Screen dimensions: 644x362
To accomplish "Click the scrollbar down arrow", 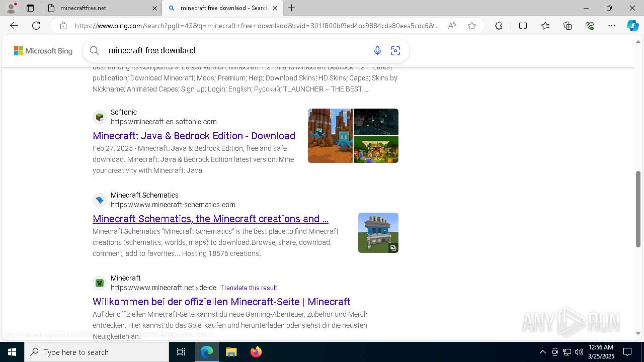I will [x=638, y=333].
